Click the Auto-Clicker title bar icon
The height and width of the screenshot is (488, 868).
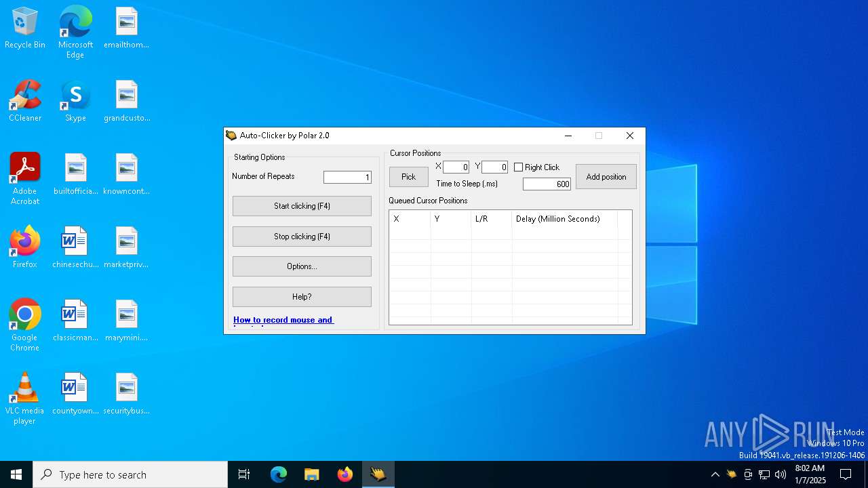point(231,136)
